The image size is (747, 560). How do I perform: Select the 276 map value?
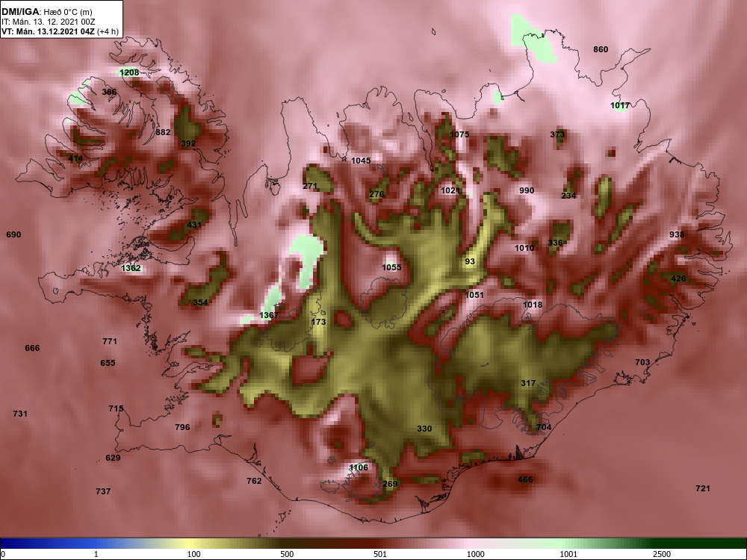(376, 194)
